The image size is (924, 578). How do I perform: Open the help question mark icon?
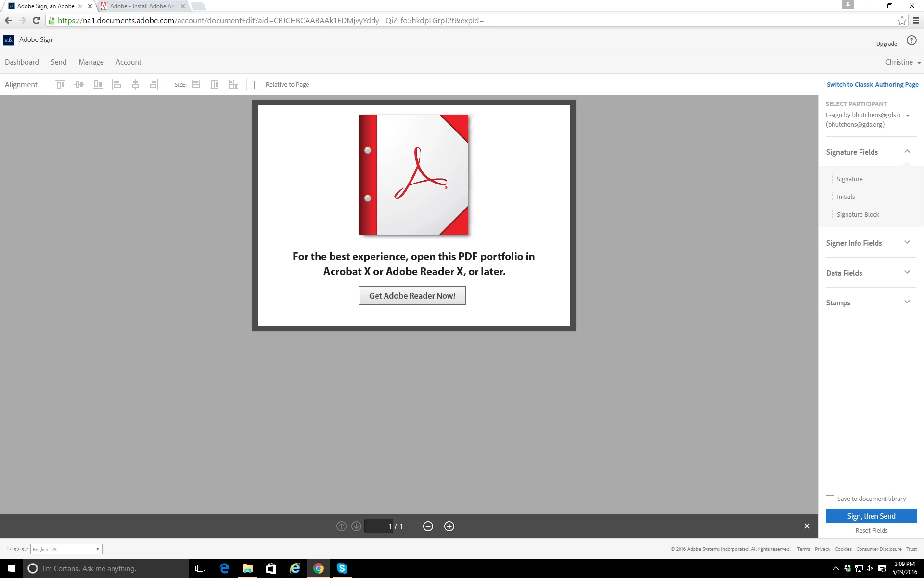click(911, 40)
